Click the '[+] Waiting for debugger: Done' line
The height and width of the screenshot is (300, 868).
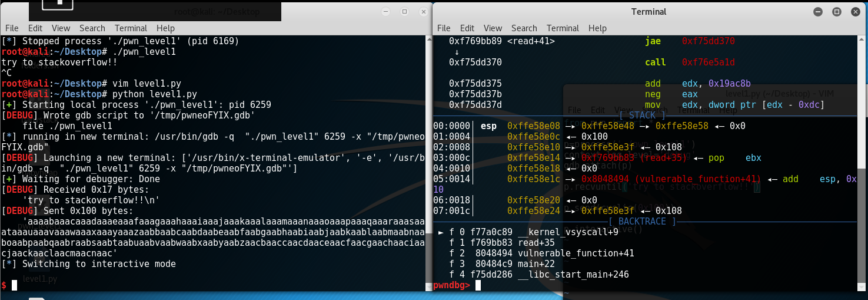[81, 179]
